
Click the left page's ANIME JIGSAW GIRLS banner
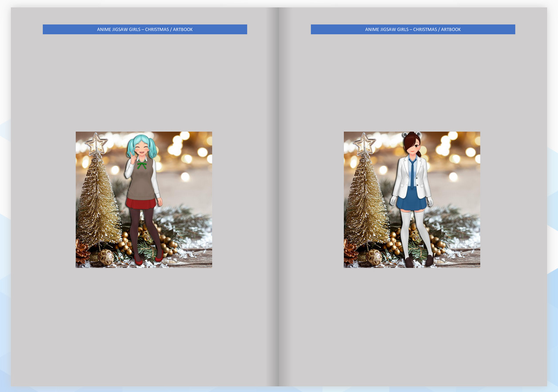144,29
